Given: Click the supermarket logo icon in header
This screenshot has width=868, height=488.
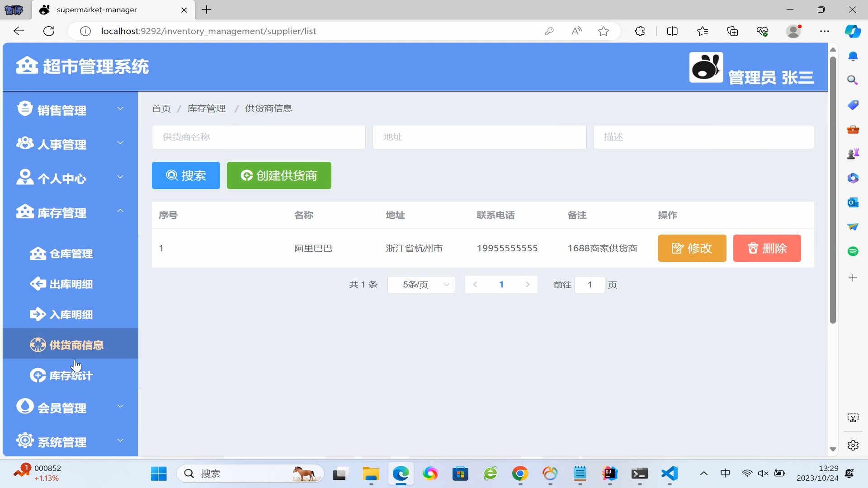Looking at the screenshot, I should tap(27, 66).
